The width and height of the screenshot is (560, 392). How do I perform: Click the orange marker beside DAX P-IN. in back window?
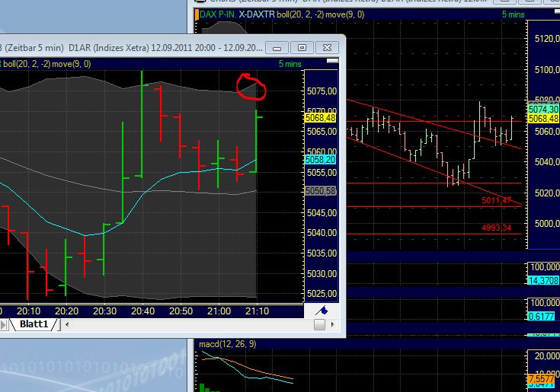pyautogui.click(x=197, y=14)
